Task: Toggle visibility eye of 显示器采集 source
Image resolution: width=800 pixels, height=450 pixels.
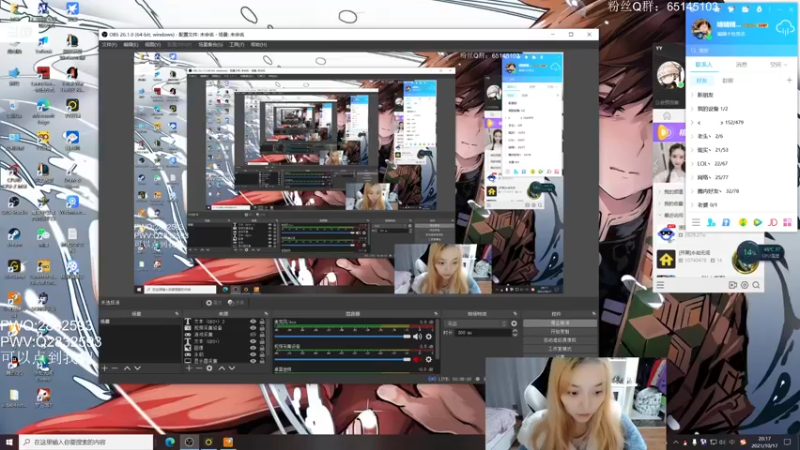Action: pyautogui.click(x=253, y=361)
